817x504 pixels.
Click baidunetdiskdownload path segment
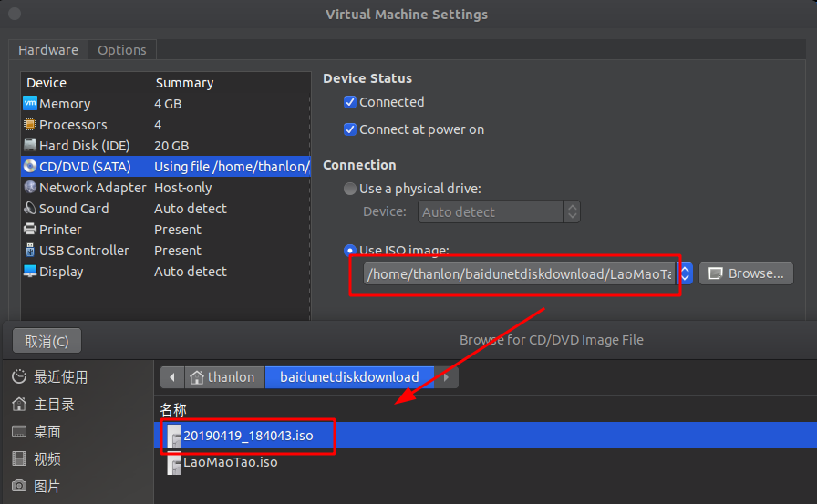click(x=349, y=377)
